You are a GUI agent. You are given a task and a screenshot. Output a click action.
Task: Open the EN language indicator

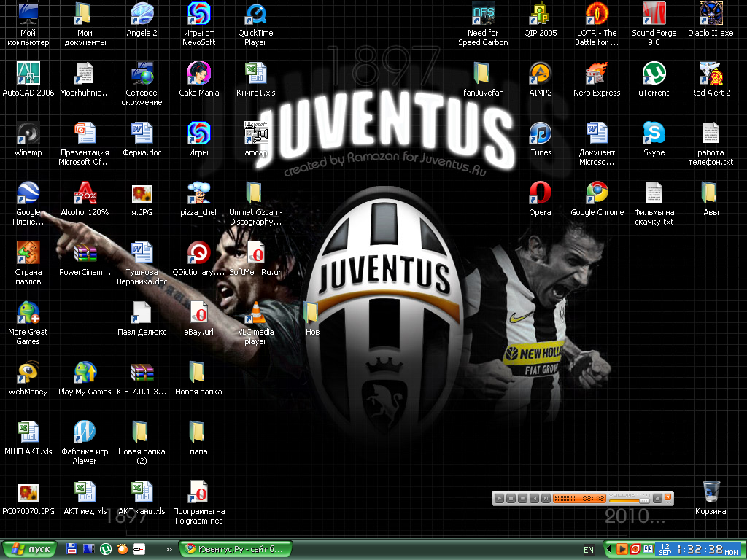pos(589,550)
